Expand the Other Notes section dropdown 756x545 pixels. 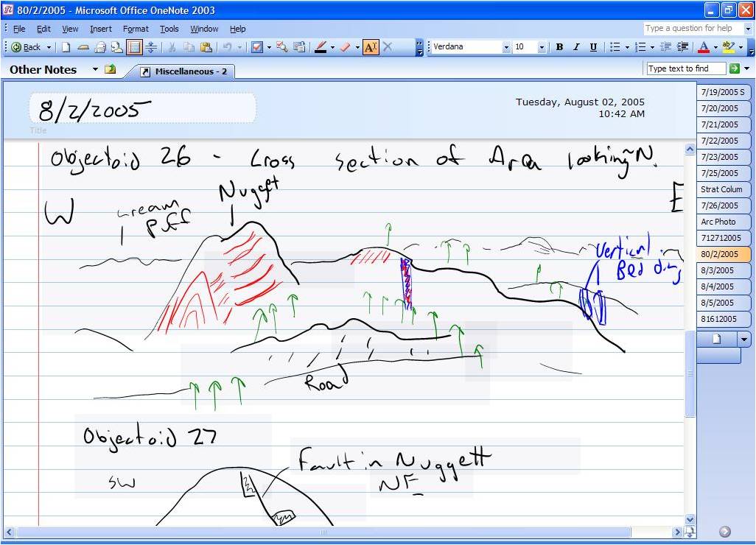(x=95, y=69)
